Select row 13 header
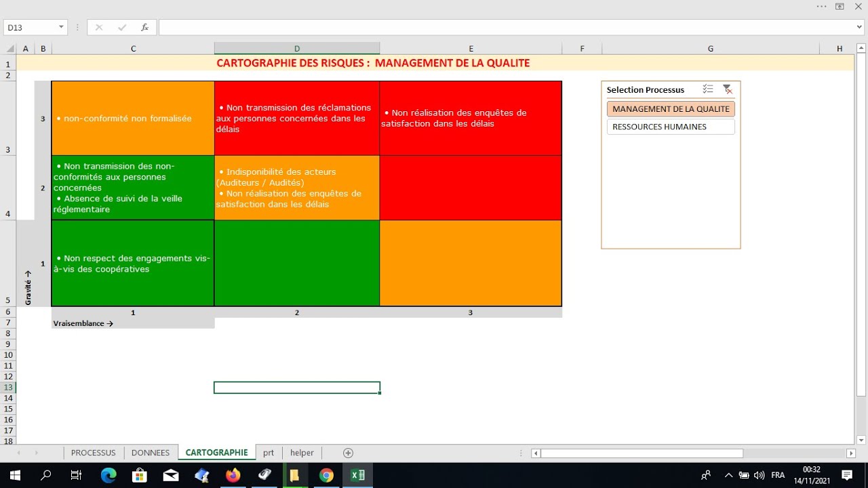 [x=8, y=388]
